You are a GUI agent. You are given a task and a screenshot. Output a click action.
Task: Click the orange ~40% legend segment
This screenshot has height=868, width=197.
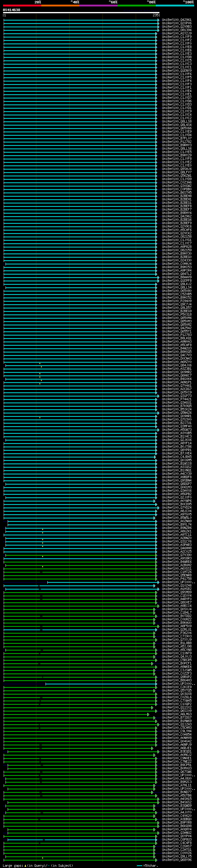60,6
